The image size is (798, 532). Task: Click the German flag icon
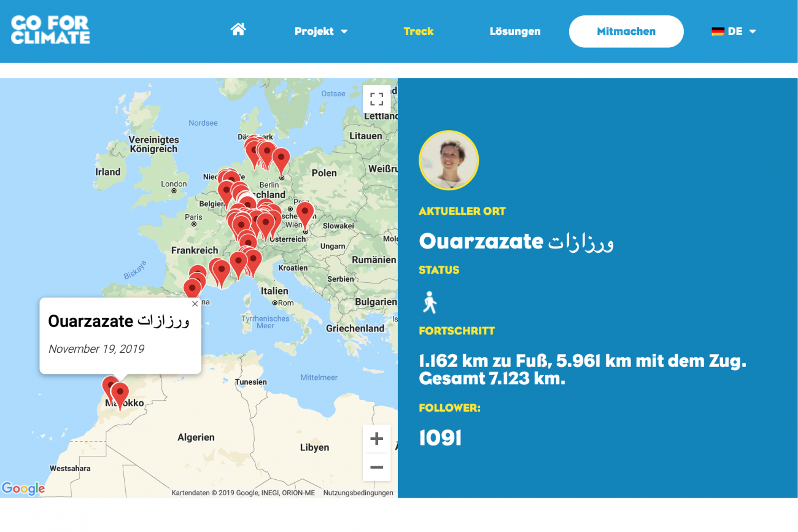tap(718, 31)
